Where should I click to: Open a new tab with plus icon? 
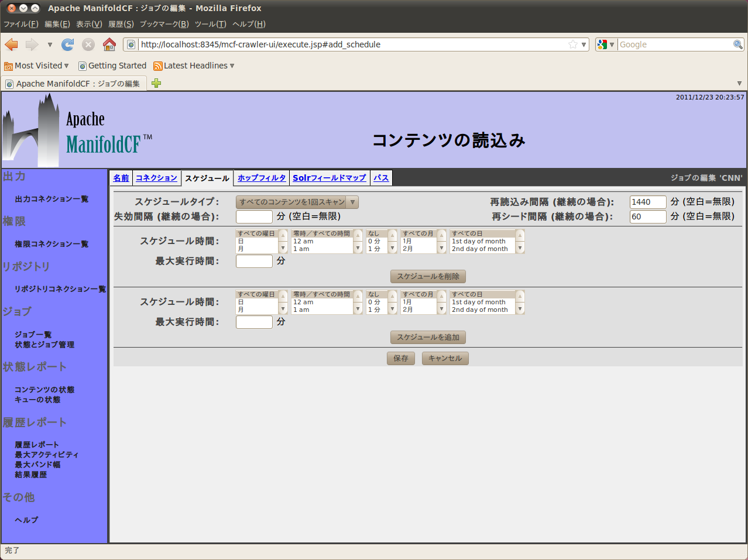156,83
